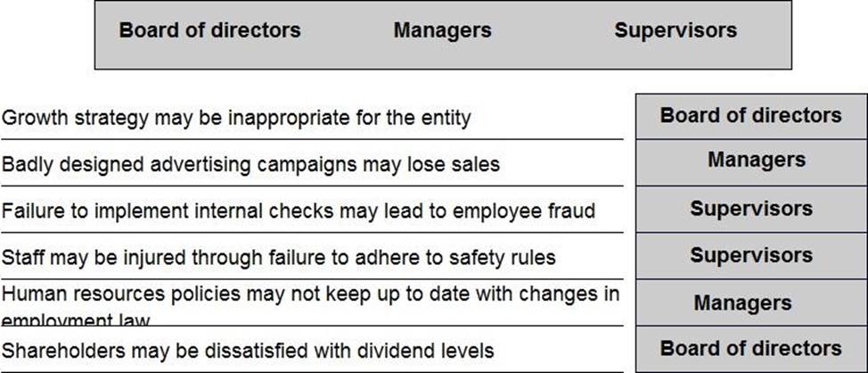Select the Supervisors option in top bar
The image size is (868, 373).
coord(675,30)
